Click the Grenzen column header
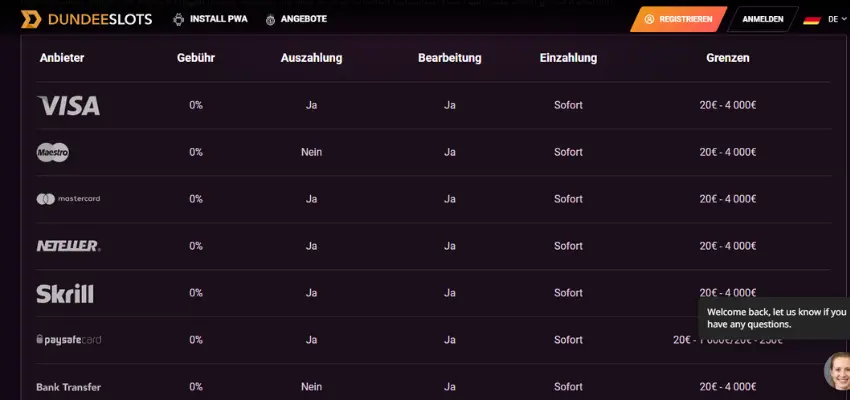Image resolution: width=850 pixels, height=400 pixels. (727, 58)
